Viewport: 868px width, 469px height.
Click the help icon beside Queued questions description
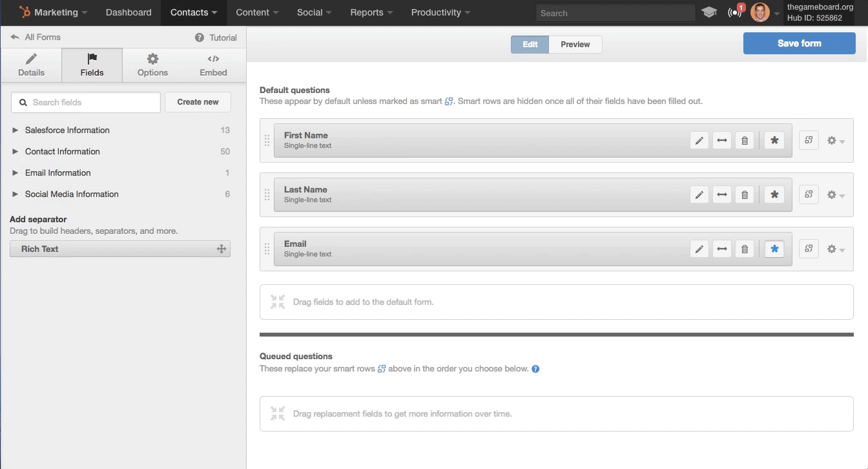[x=535, y=369]
